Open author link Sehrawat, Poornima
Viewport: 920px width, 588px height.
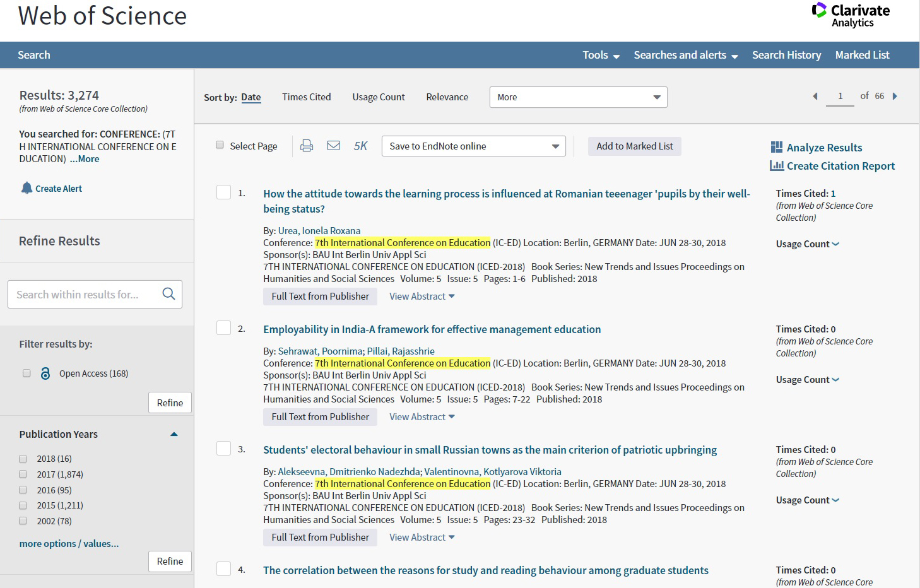pos(320,351)
